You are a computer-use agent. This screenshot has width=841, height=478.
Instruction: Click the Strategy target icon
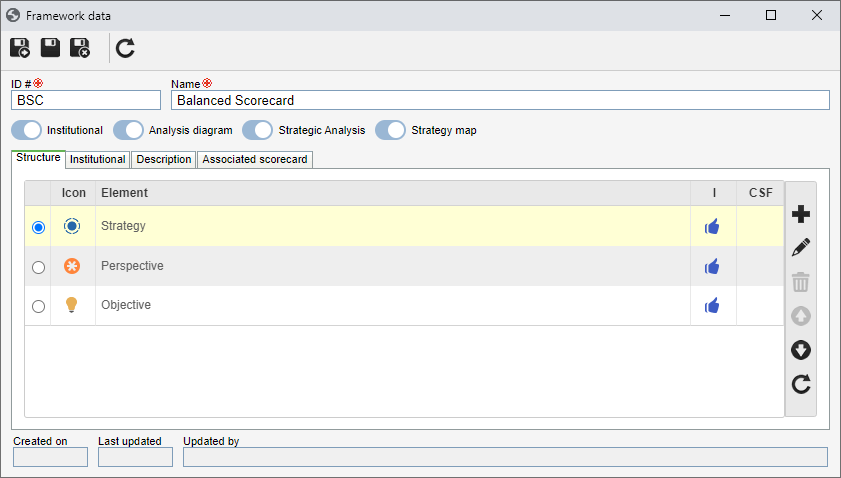tap(72, 226)
